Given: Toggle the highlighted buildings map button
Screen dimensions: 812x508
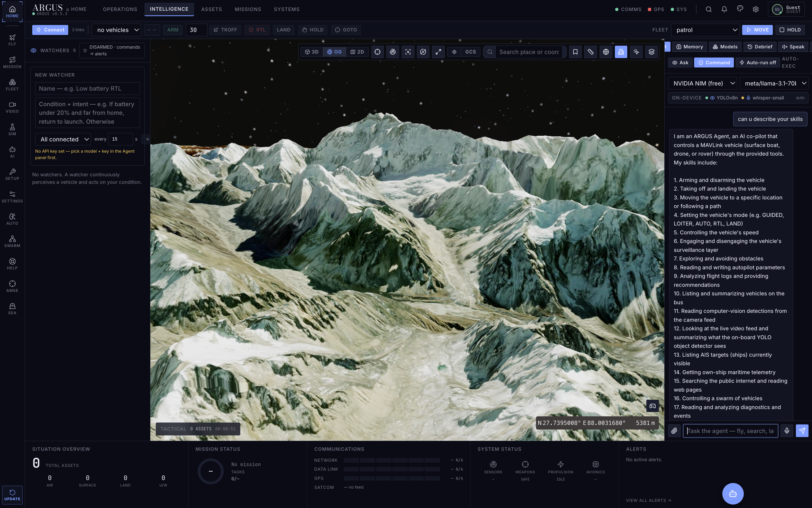Looking at the screenshot, I should tap(621, 52).
